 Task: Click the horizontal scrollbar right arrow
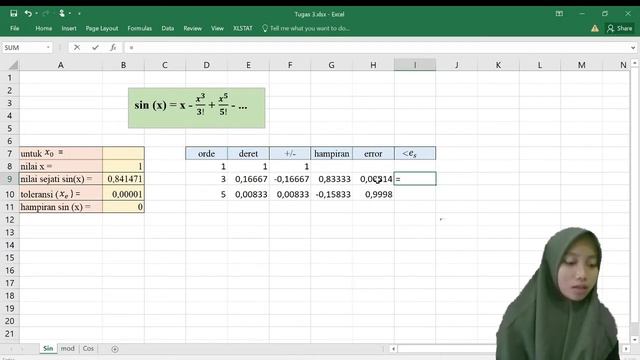point(626,349)
